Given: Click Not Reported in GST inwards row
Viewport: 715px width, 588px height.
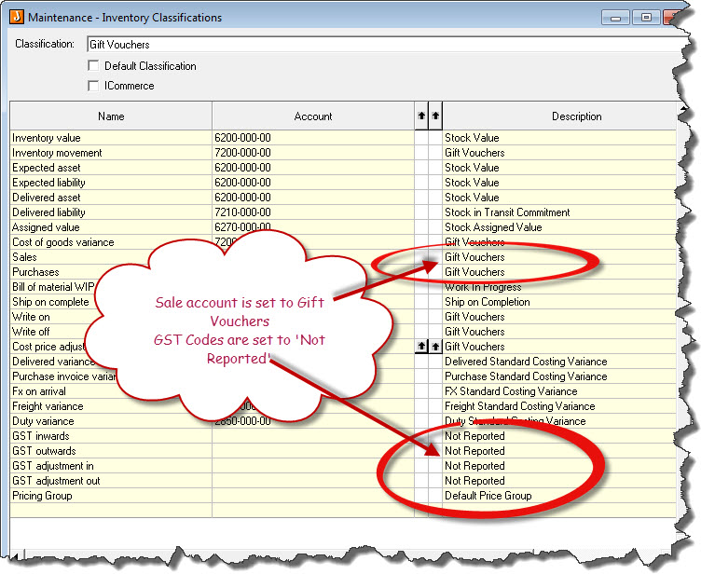Looking at the screenshot, I should coord(474,436).
